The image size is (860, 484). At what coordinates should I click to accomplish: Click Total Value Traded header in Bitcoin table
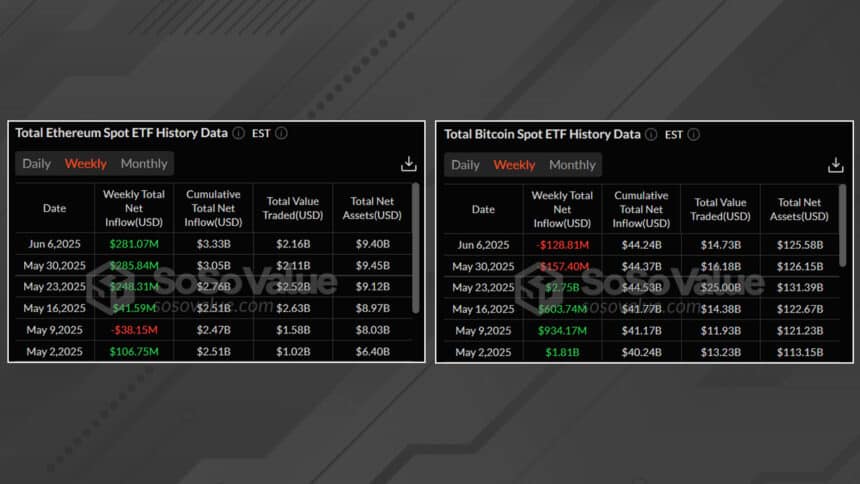(720, 209)
